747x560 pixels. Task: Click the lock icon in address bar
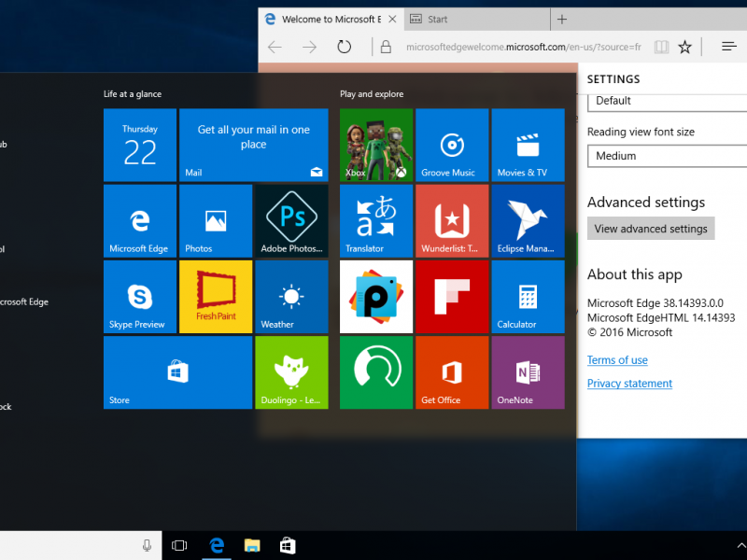click(386, 47)
